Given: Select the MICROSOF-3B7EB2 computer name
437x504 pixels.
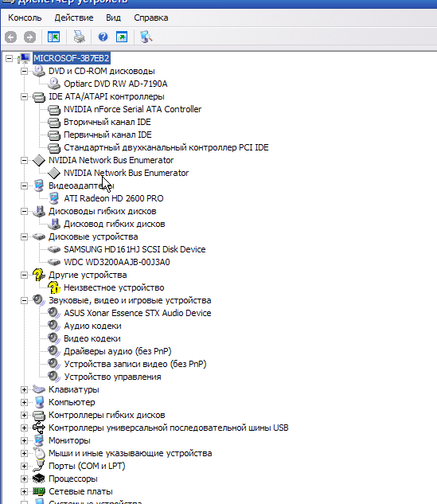Looking at the screenshot, I should pyautogui.click(x=72, y=58).
